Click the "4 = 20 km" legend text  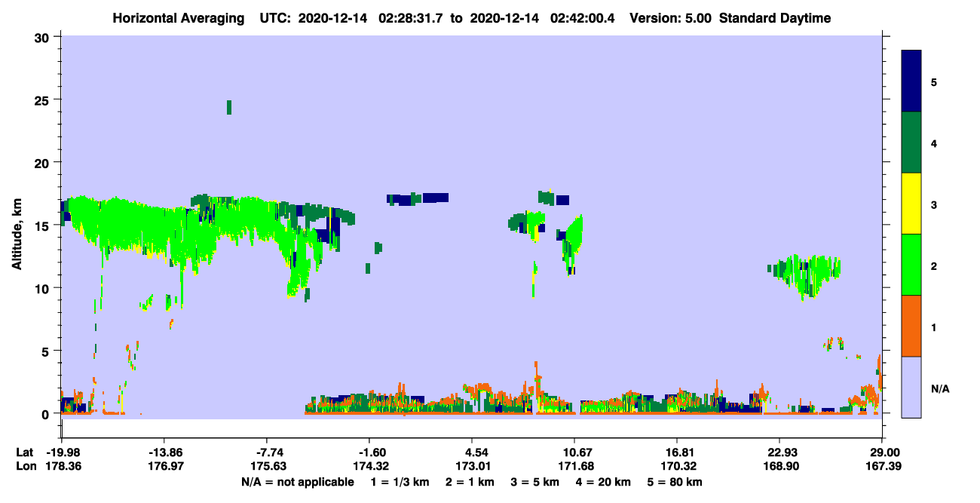pos(604,481)
